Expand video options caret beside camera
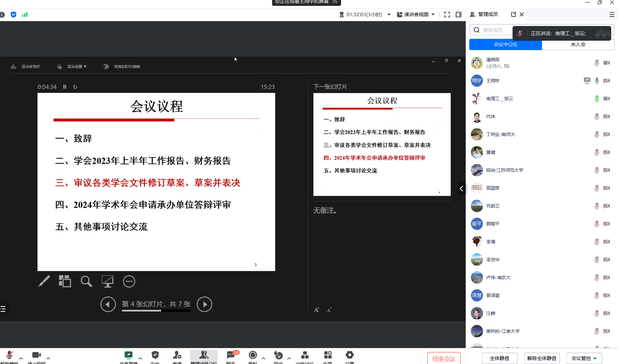The height and width of the screenshot is (364, 619). [48, 358]
